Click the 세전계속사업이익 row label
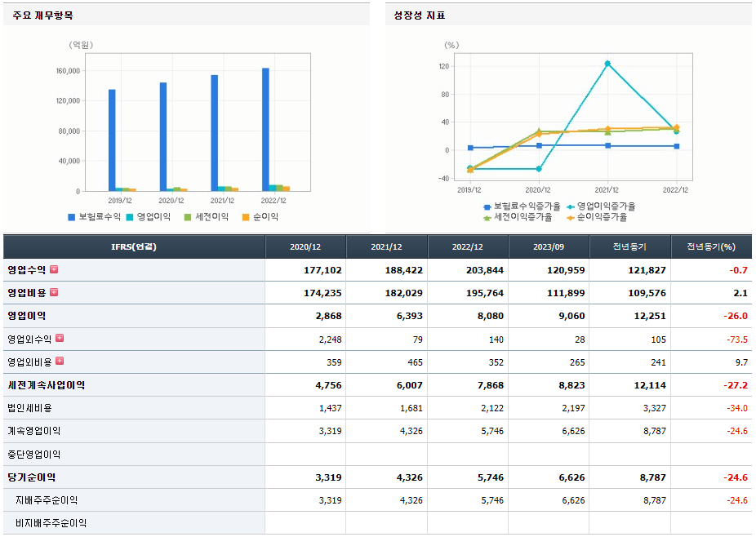 47,385
